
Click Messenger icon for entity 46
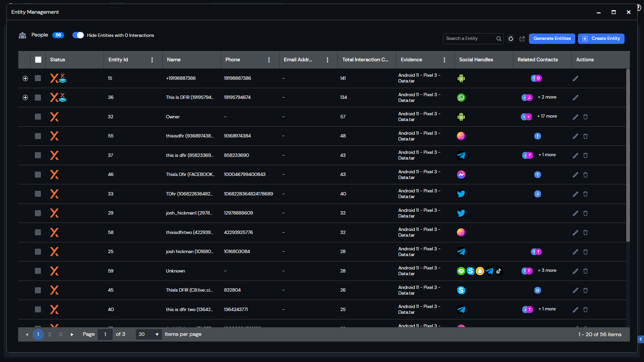click(x=461, y=175)
